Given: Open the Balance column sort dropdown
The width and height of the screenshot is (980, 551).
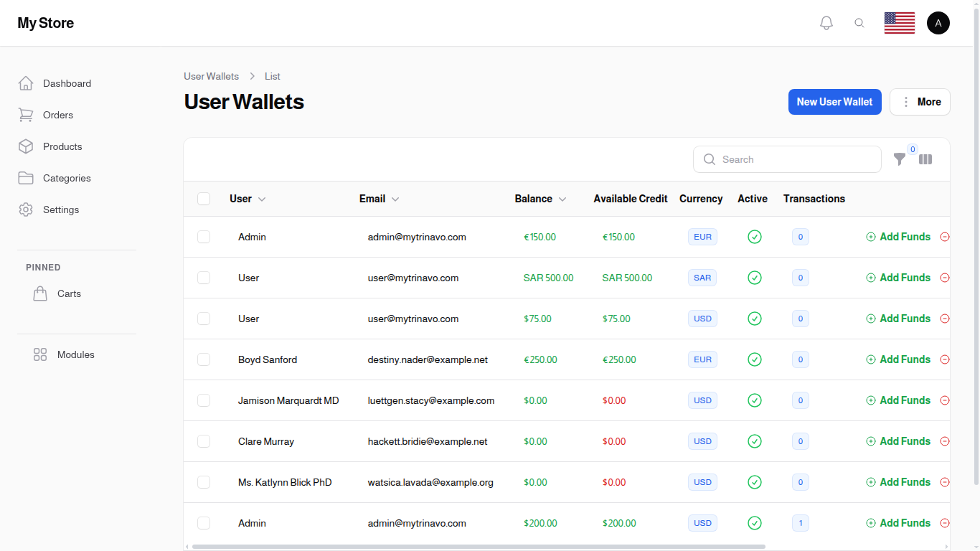Looking at the screenshot, I should point(562,199).
